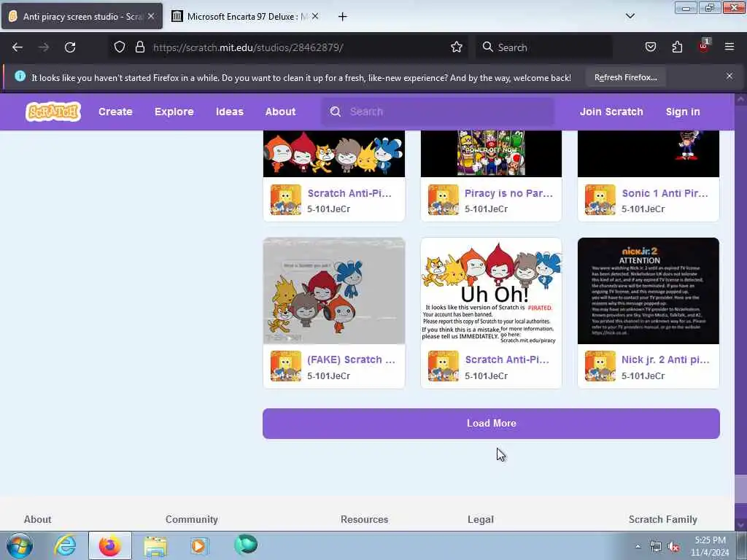Close the Anti piracy screen studio tab

click(151, 16)
